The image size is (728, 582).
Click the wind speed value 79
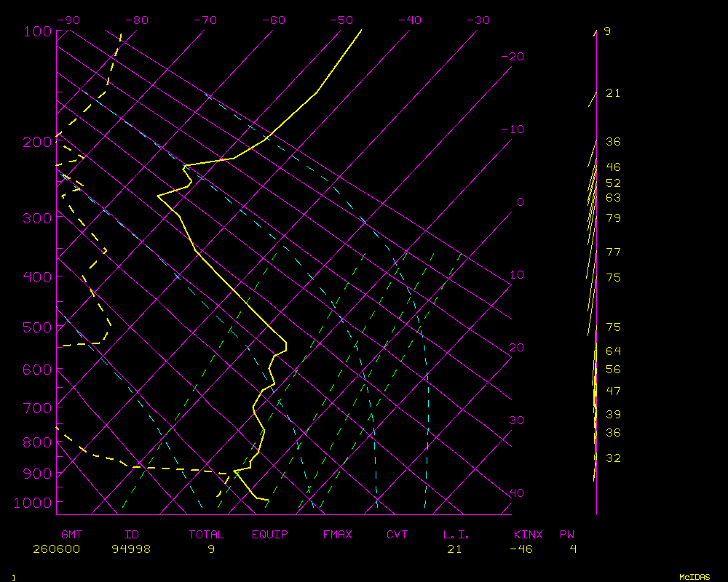coord(613,218)
